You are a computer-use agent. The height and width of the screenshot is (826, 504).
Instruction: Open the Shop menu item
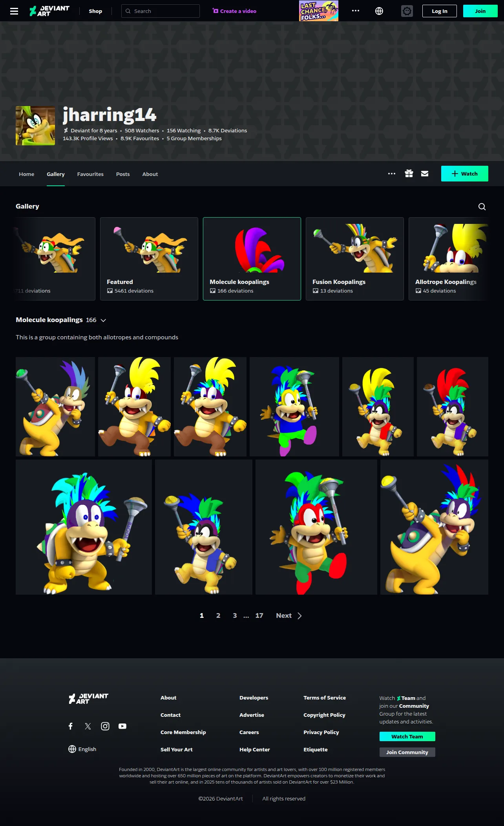95,11
